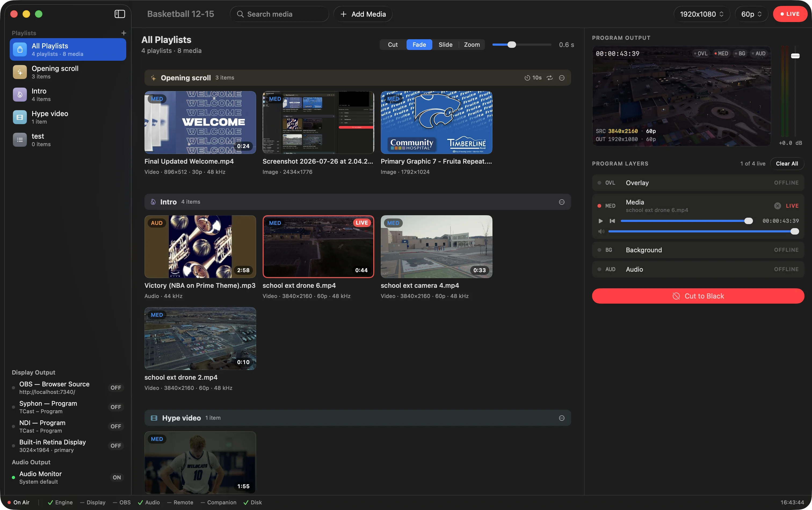Toggle NDI Program output switch
Image resolution: width=812 pixels, height=510 pixels.
pyautogui.click(x=116, y=426)
